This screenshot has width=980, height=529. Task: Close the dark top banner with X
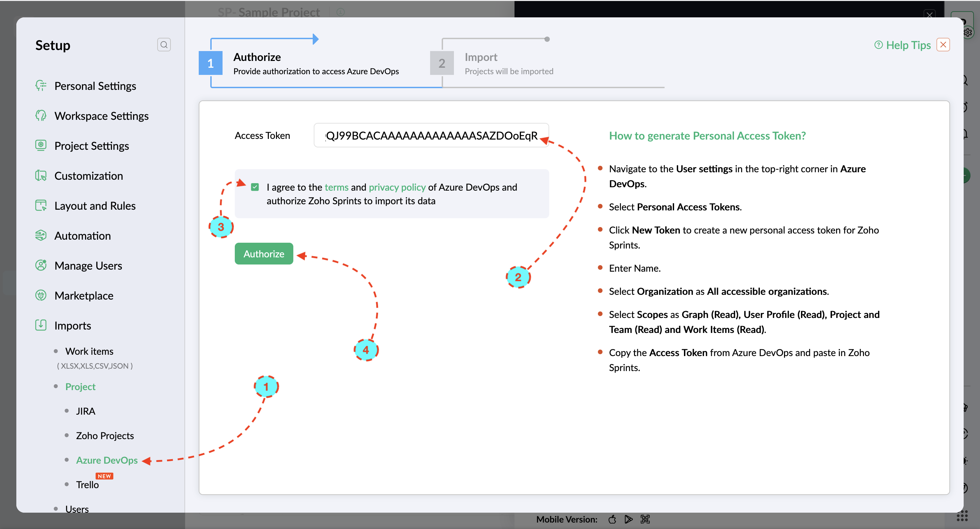tap(929, 14)
